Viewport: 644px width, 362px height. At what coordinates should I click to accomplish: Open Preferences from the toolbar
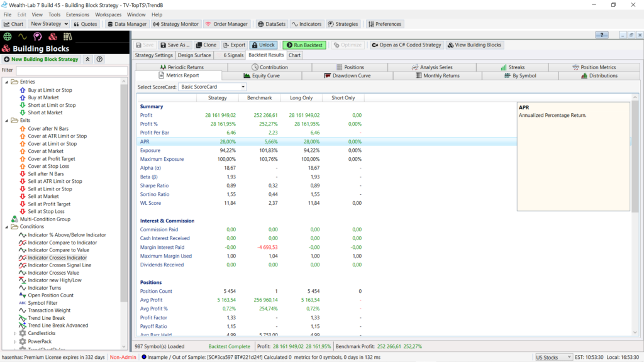385,24
